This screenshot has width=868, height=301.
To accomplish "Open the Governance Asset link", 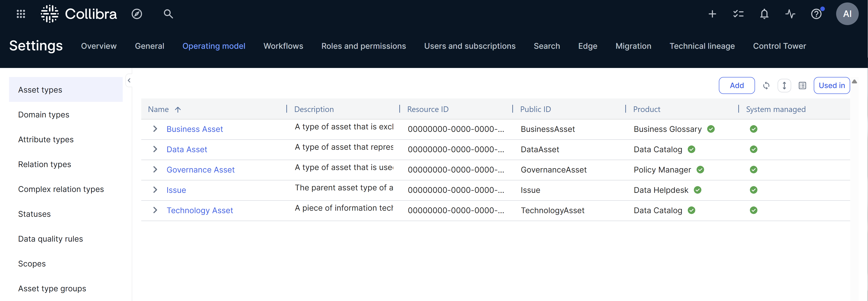I will click(x=200, y=170).
